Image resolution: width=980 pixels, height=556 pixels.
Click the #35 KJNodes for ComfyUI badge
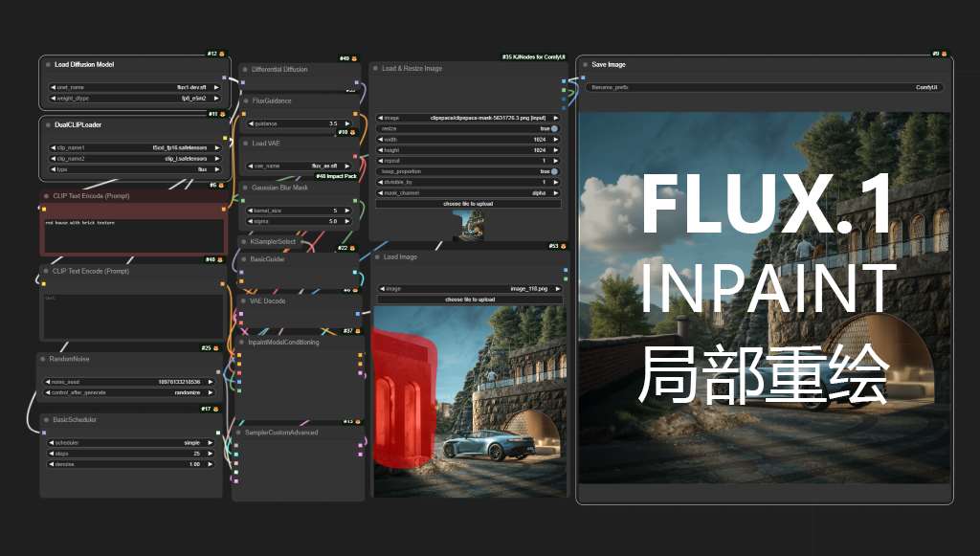(x=533, y=56)
